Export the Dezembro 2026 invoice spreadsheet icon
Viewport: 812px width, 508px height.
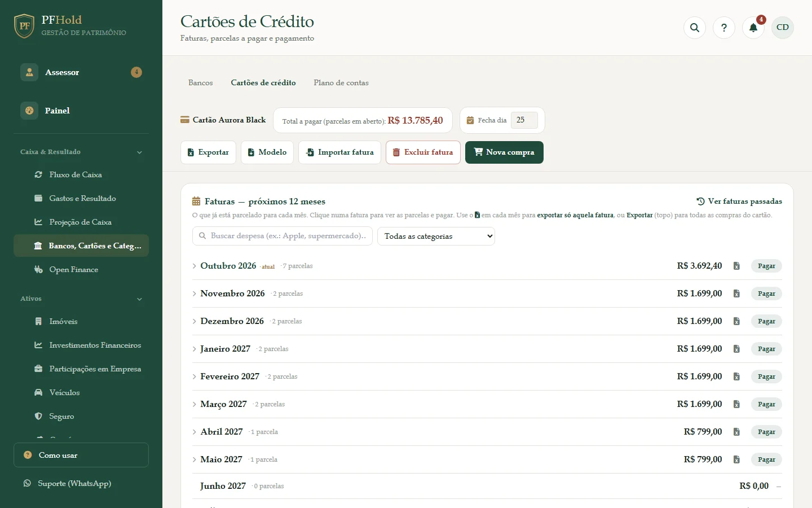click(736, 321)
